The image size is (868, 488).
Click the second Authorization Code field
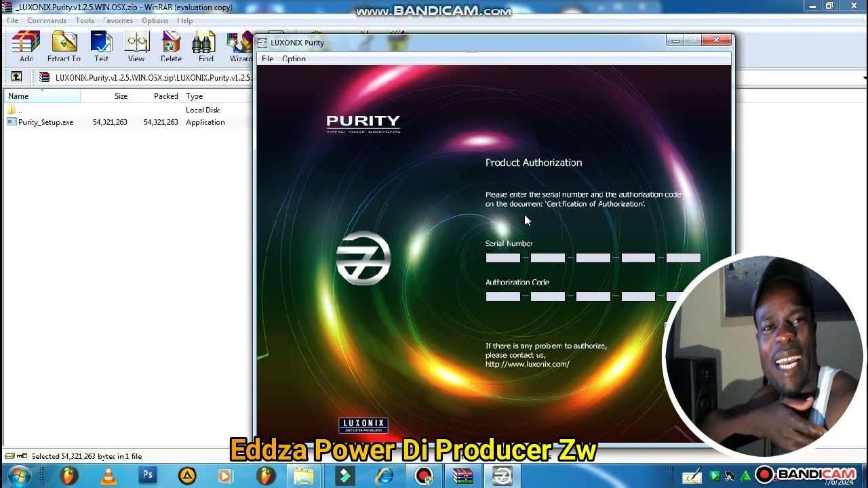(x=548, y=296)
